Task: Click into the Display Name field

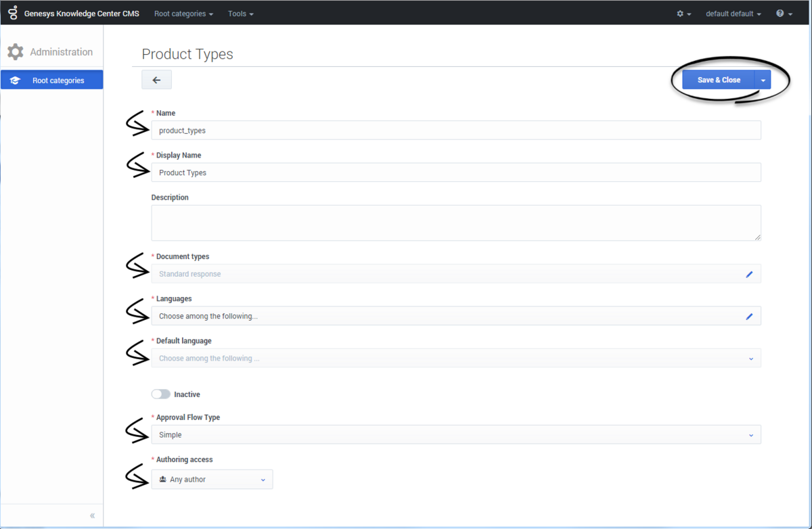Action: point(456,172)
